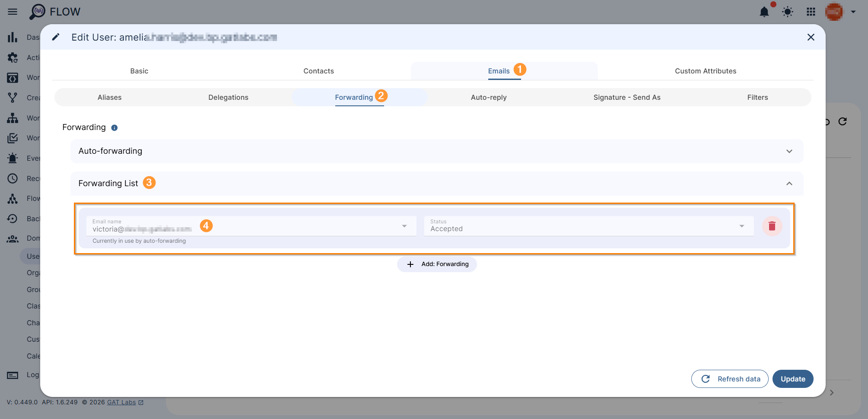The image size is (868, 419).
Task: Expand the account dropdown arrow
Action: pyautogui.click(x=853, y=12)
